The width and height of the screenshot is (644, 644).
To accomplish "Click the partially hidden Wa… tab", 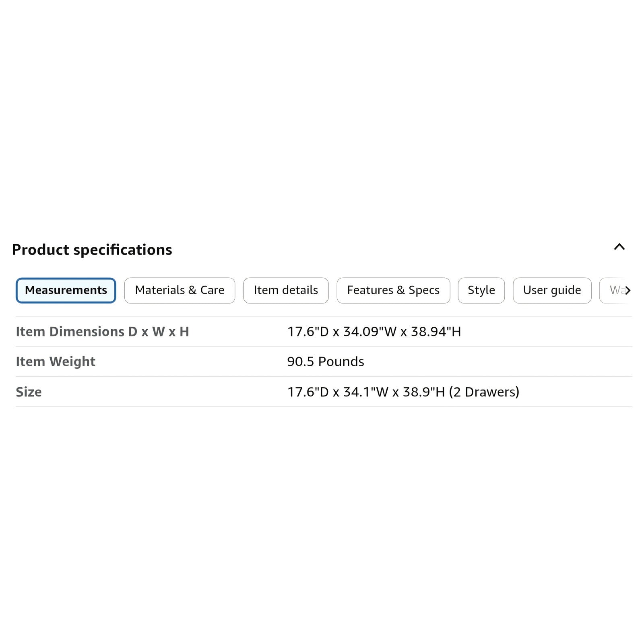I will pos(614,290).
